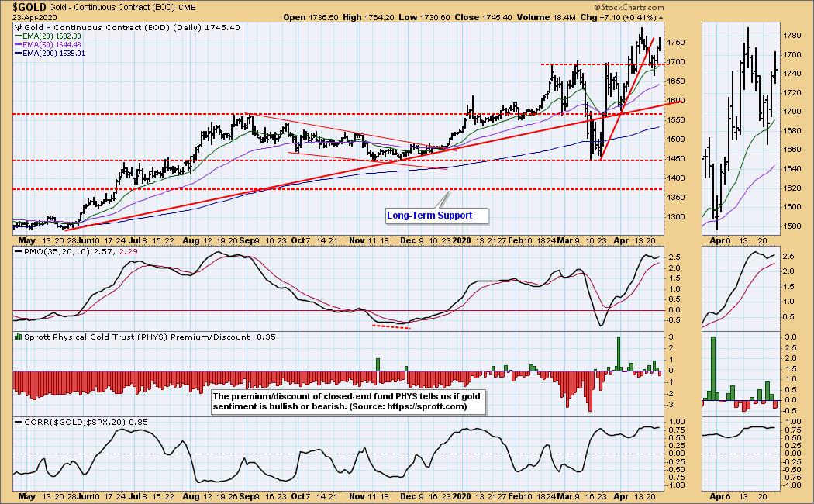814x504 pixels.
Task: Click the red 2.29 PMO signal value
Action: pyautogui.click(x=129, y=252)
